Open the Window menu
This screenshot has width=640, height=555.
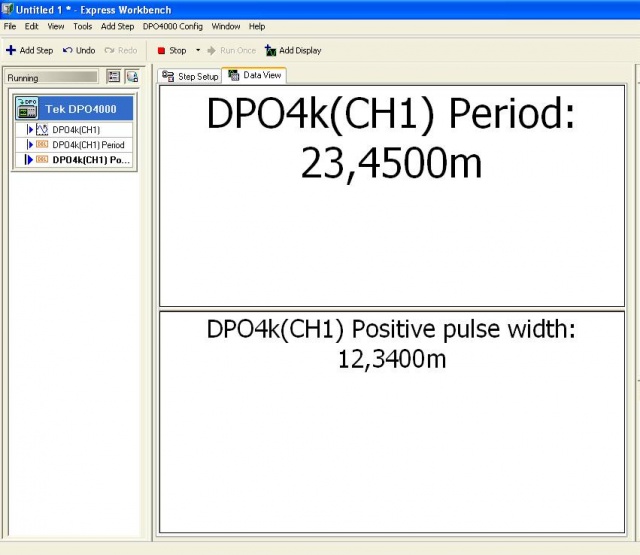click(226, 27)
